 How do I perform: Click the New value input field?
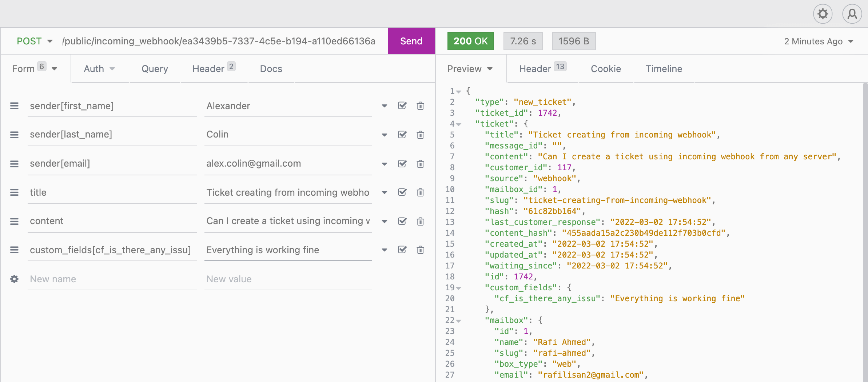[288, 279]
